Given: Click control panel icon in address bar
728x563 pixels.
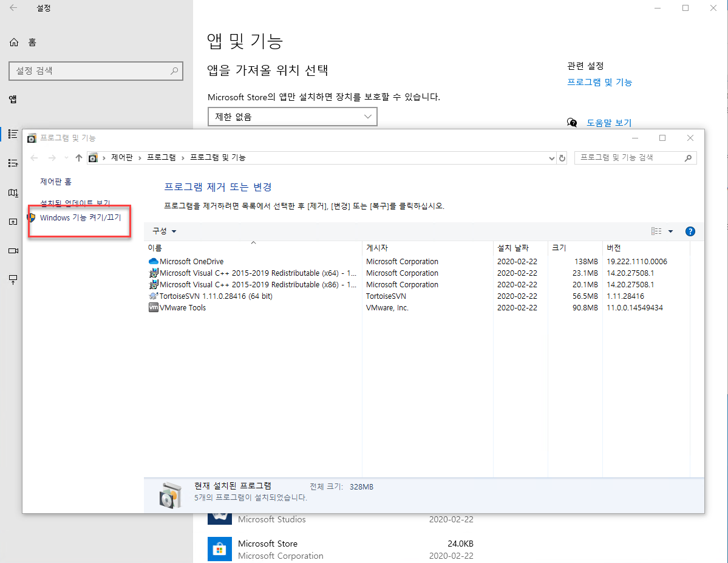Looking at the screenshot, I should (x=93, y=158).
